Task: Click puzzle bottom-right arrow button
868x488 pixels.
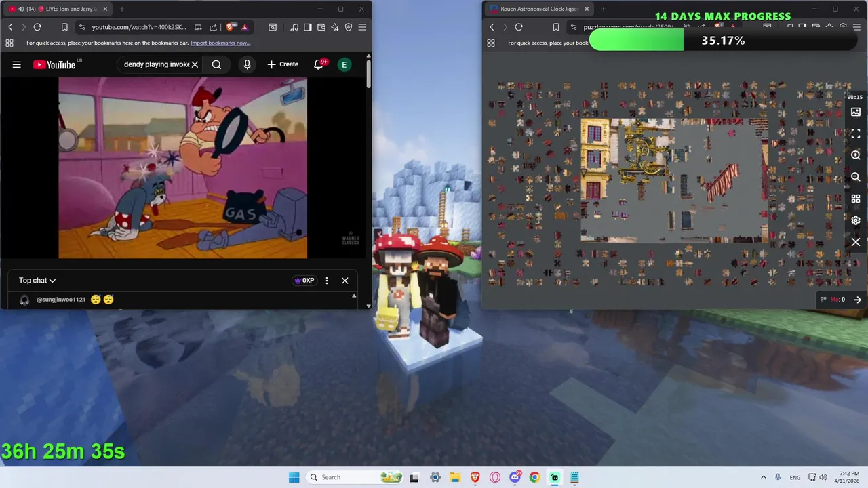Action: 857,300
